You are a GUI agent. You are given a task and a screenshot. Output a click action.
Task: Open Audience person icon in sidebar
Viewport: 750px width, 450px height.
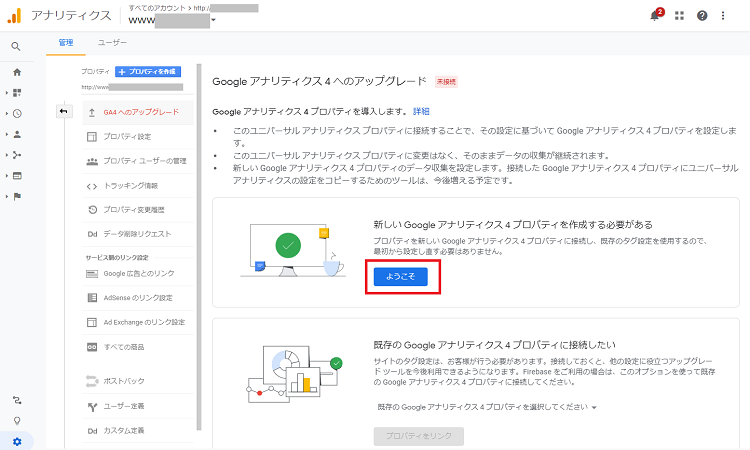(x=17, y=134)
